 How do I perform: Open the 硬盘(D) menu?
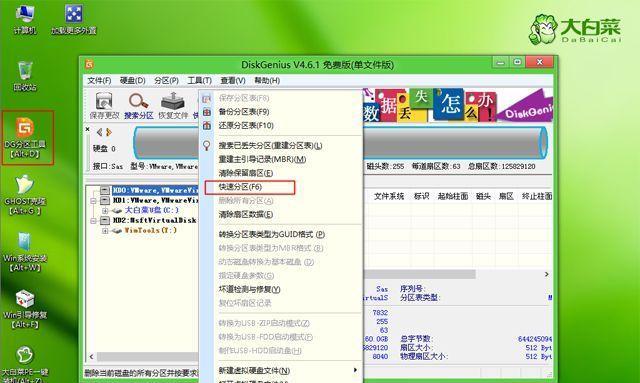[x=132, y=80]
